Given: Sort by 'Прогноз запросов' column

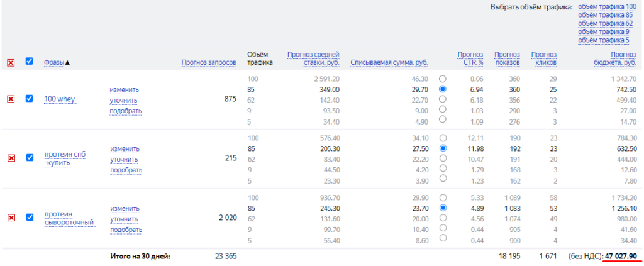Looking at the screenshot, I should 208,62.
